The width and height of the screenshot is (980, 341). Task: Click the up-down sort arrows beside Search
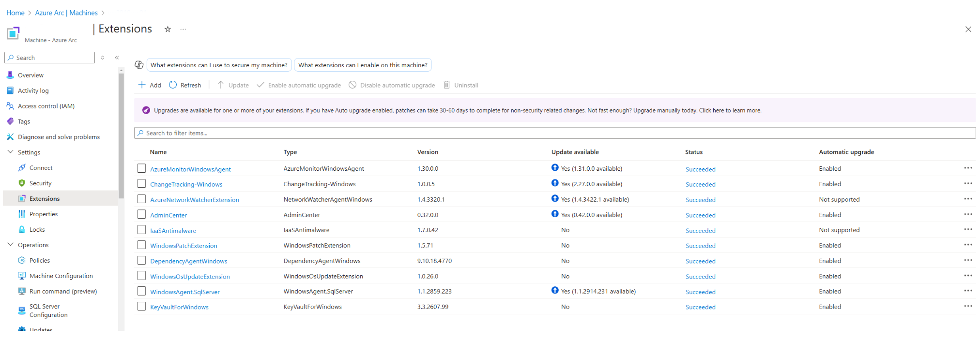pos(103,58)
